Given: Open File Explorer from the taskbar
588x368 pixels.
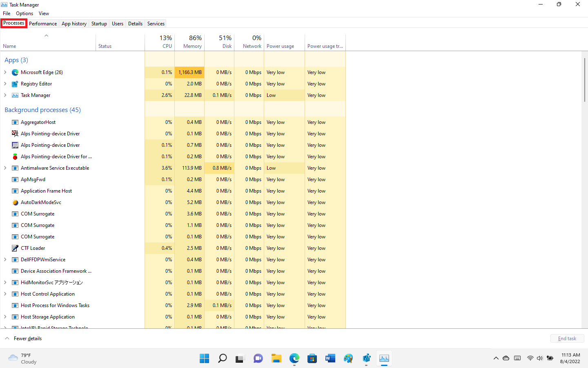Looking at the screenshot, I should tap(276, 359).
